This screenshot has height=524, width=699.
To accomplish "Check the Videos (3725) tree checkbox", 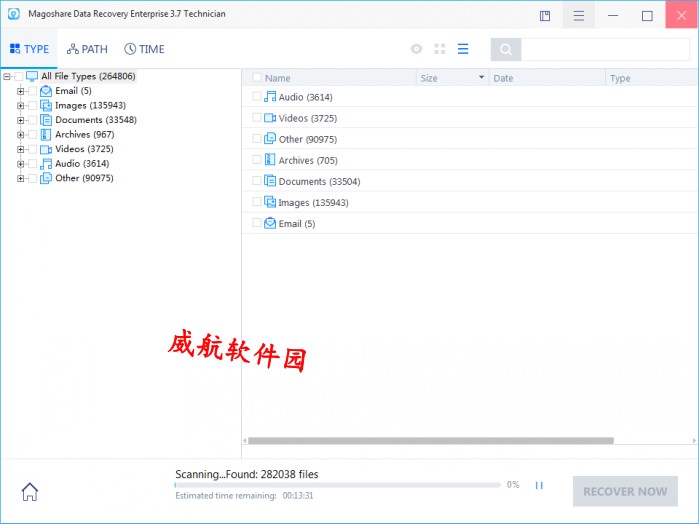I will pyautogui.click(x=33, y=149).
